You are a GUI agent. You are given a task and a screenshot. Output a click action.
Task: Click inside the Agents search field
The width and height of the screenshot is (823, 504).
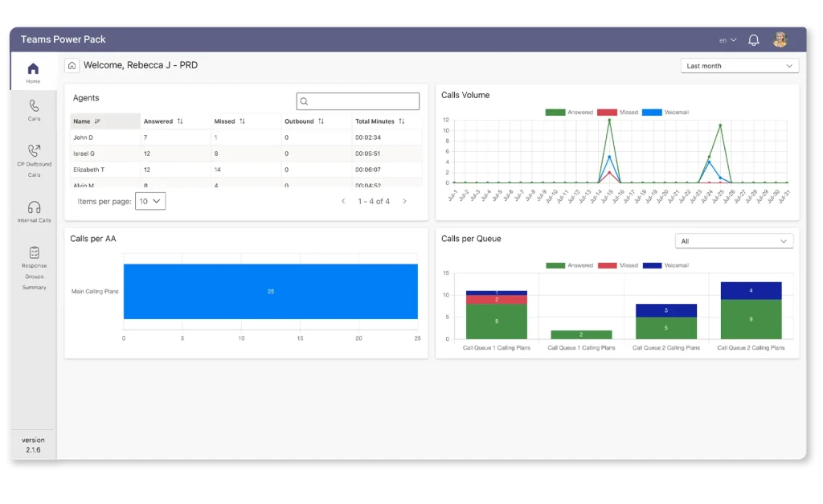(x=358, y=101)
